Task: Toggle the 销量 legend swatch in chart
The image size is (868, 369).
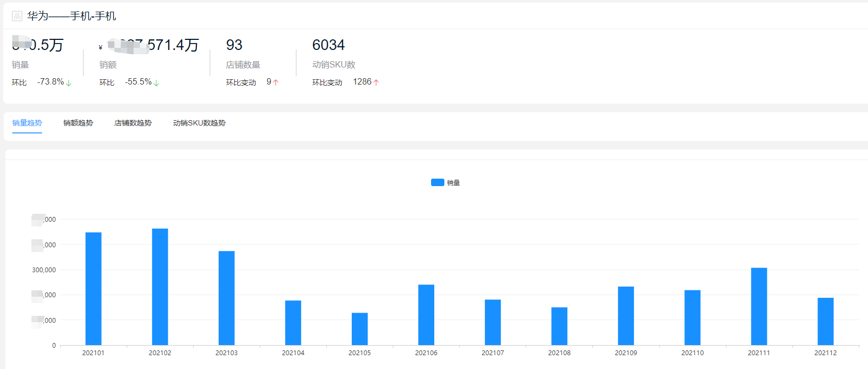Action: pyautogui.click(x=437, y=182)
